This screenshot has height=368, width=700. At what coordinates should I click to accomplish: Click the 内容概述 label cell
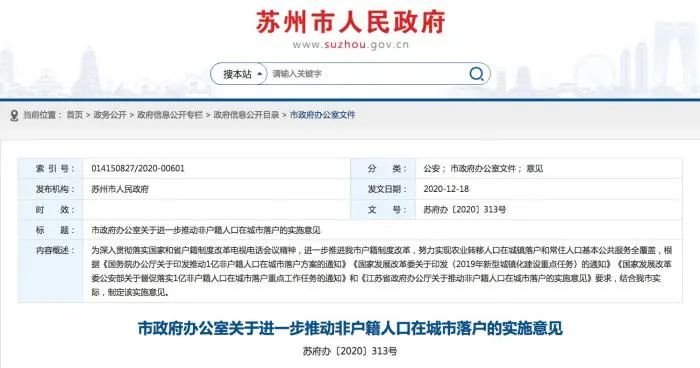50,271
